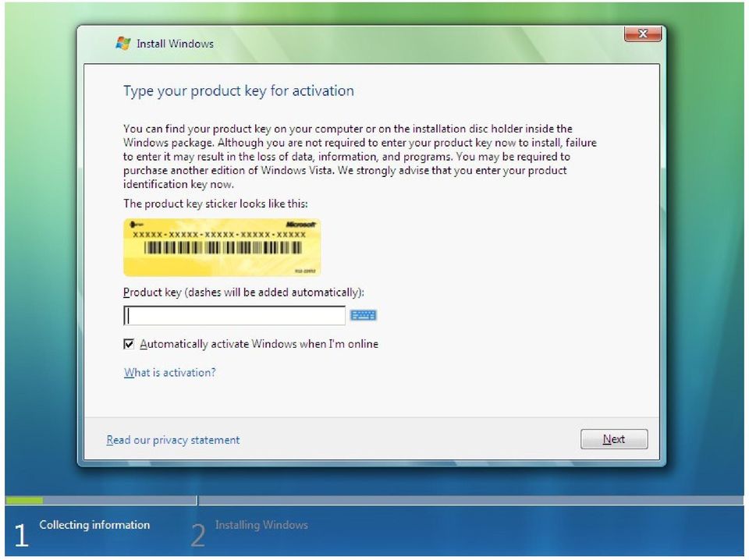The height and width of the screenshot is (560, 749).
Task: Click the Product key field label
Action: point(243,292)
